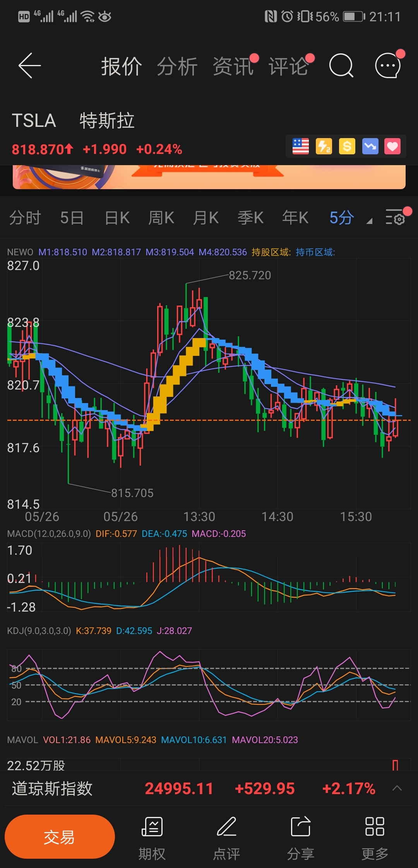This screenshot has height=868, width=418.
Task: Switch to 分析 analysis tab
Action: [177, 67]
